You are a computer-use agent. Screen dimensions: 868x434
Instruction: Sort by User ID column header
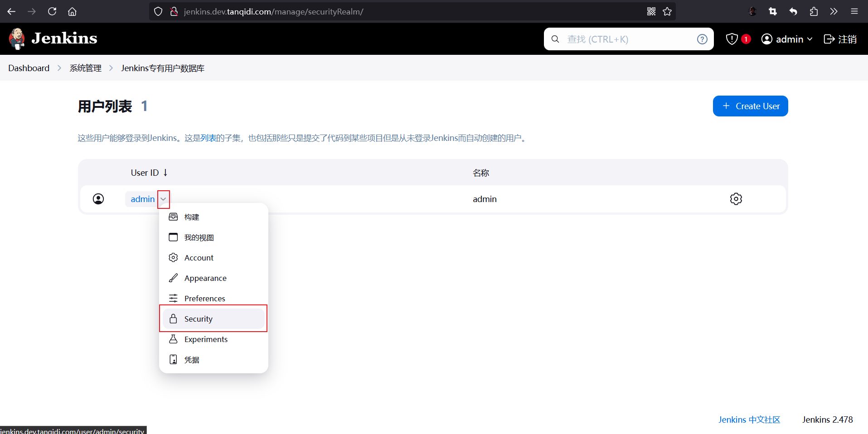pyautogui.click(x=149, y=173)
